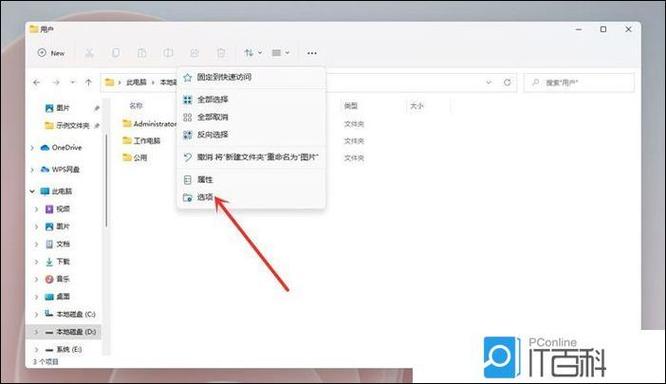Click the 搜索"用户" search box
666x384 pixels.
579,82
